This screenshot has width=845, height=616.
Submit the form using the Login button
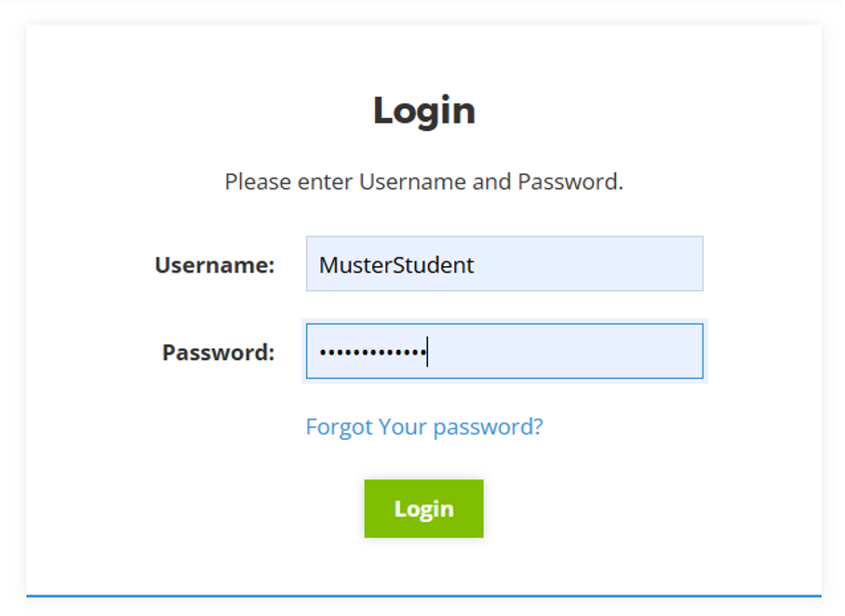pyautogui.click(x=423, y=509)
